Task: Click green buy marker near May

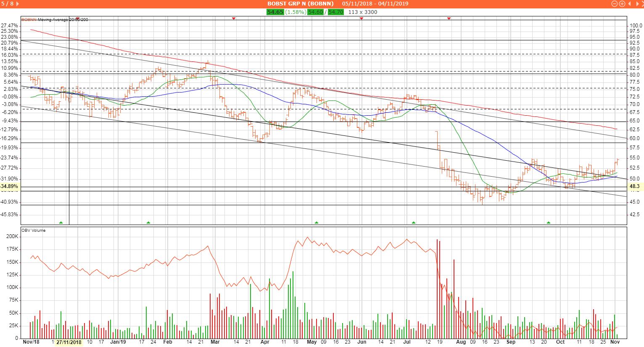Action: point(316,222)
